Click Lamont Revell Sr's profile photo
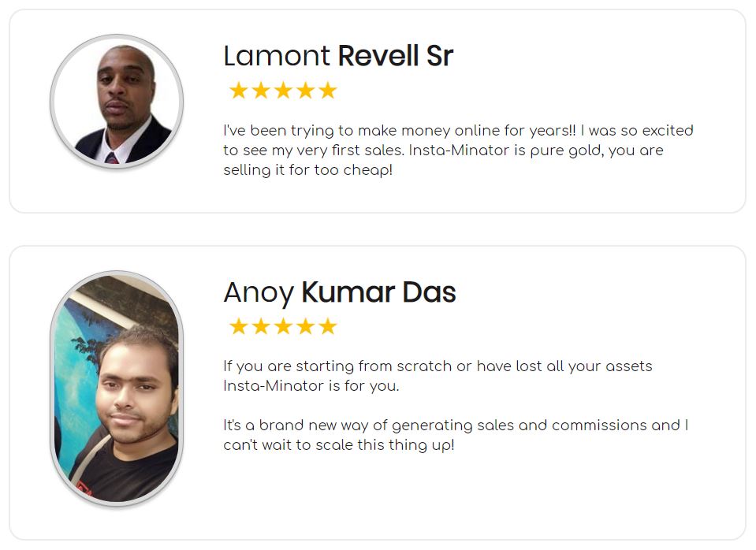756x550 pixels. point(117,101)
